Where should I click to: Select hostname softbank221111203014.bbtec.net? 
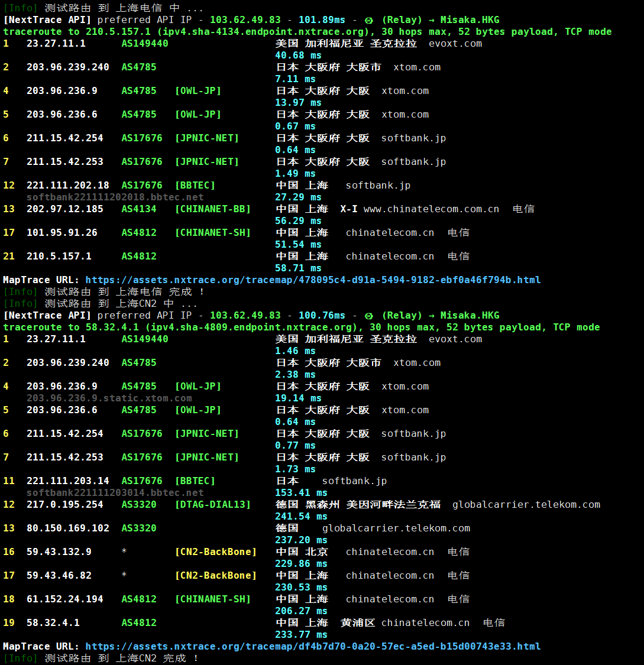[x=115, y=493]
